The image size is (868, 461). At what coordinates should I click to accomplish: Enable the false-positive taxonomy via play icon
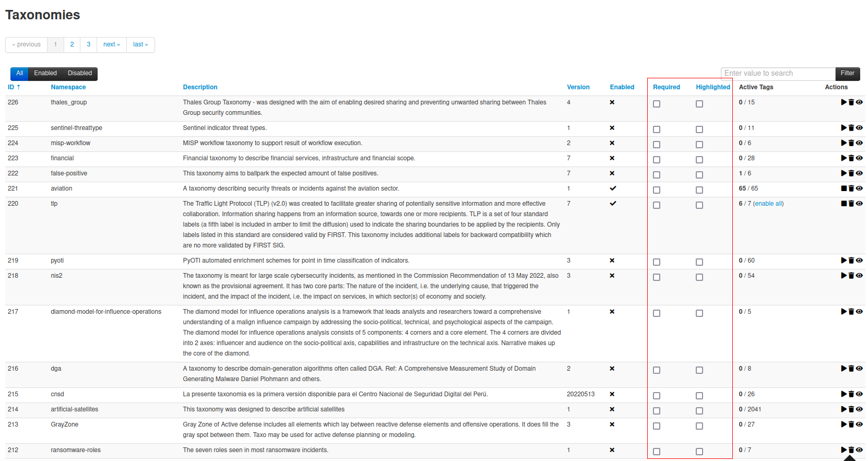pyautogui.click(x=844, y=173)
